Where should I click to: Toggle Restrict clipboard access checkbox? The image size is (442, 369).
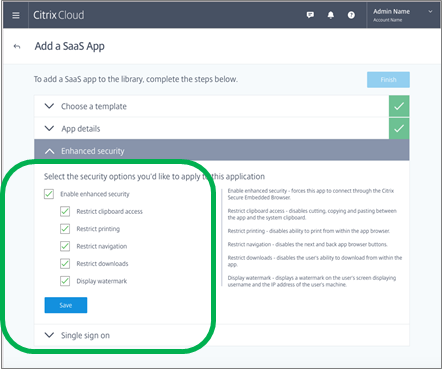(x=65, y=211)
